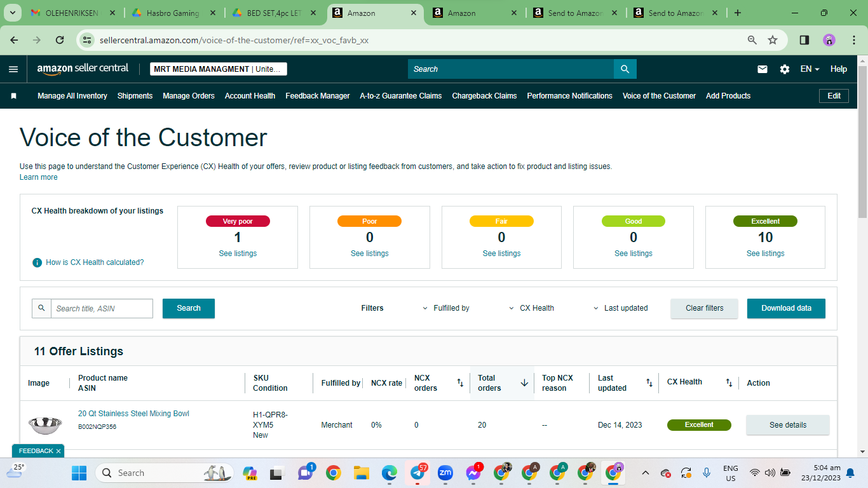Viewport: 868px width, 488px height.
Task: See listings under Excellent
Action: [x=766, y=254]
